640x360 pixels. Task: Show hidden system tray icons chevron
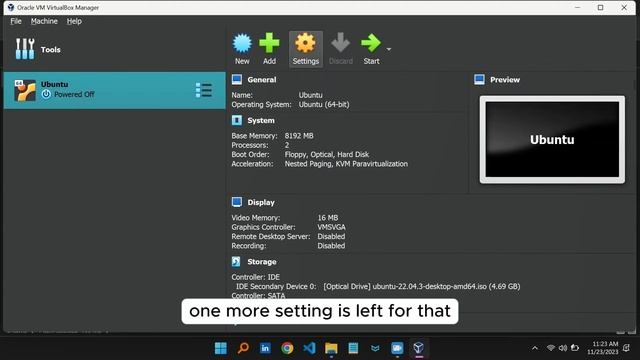pyautogui.click(x=535, y=348)
